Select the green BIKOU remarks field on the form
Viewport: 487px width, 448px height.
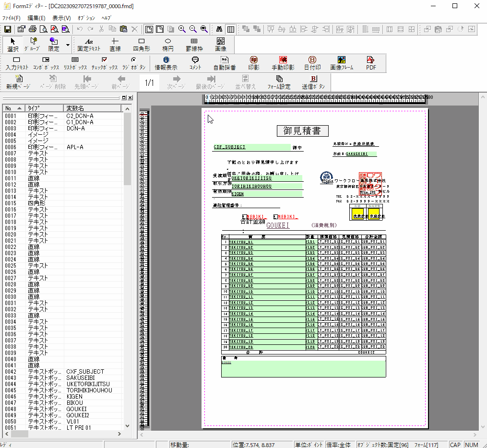click(303, 368)
